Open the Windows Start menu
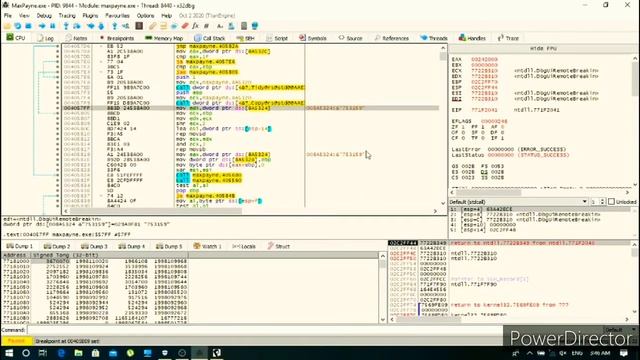 coord(9,353)
